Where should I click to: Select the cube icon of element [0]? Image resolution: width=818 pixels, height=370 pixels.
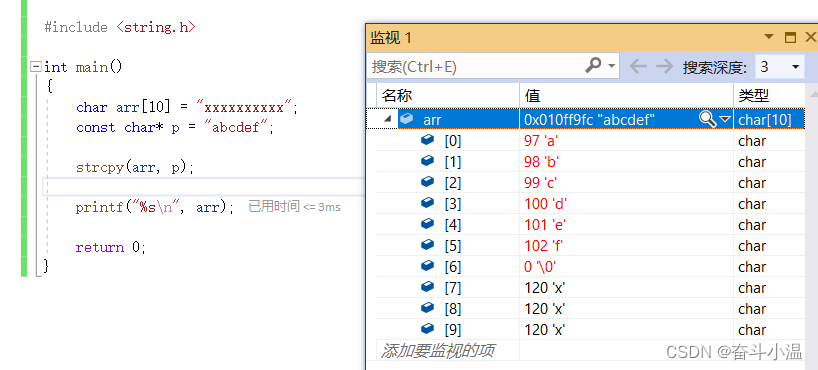click(x=427, y=140)
